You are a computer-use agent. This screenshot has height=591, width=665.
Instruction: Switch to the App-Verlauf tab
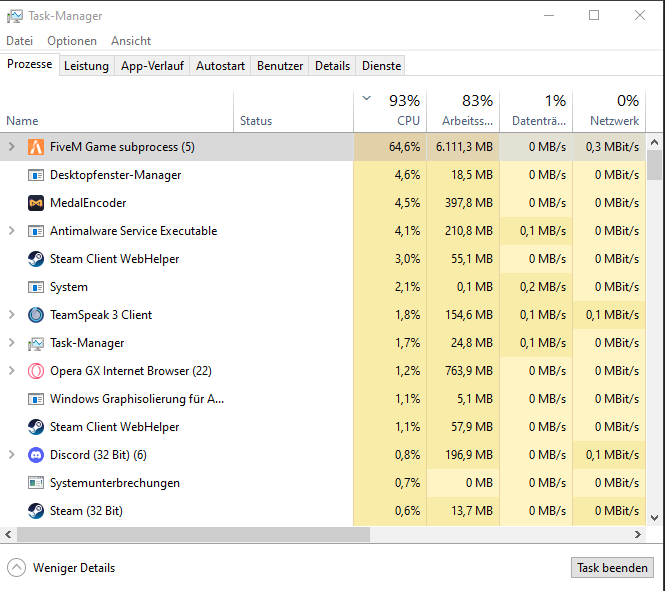click(x=152, y=66)
